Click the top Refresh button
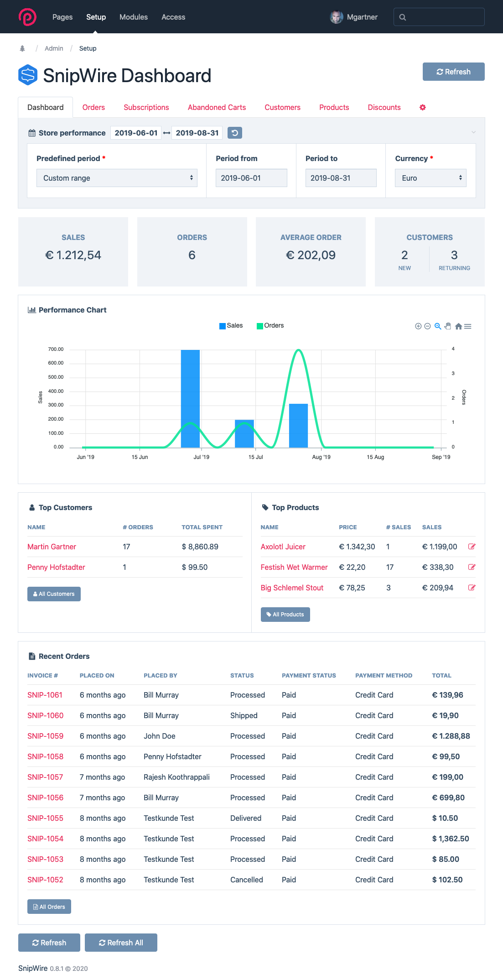The width and height of the screenshot is (503, 980). click(454, 72)
